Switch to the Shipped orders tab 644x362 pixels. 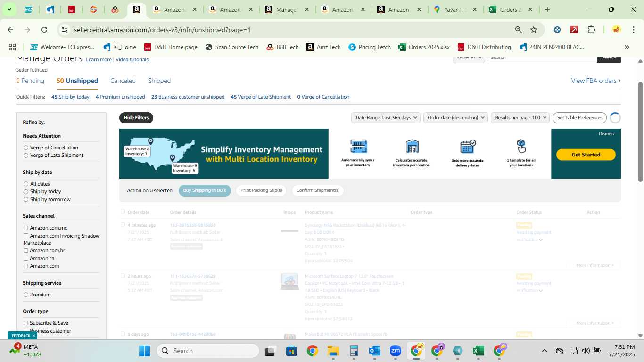click(159, 81)
